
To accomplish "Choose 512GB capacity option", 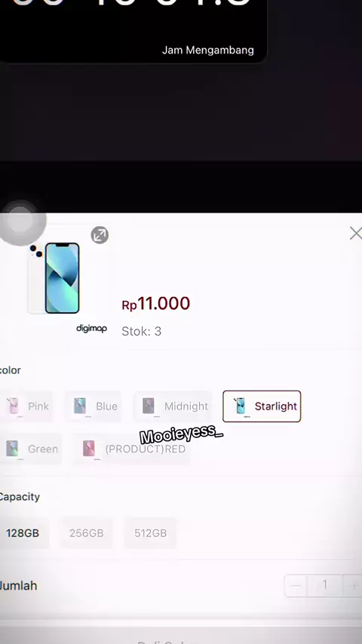I will (150, 533).
